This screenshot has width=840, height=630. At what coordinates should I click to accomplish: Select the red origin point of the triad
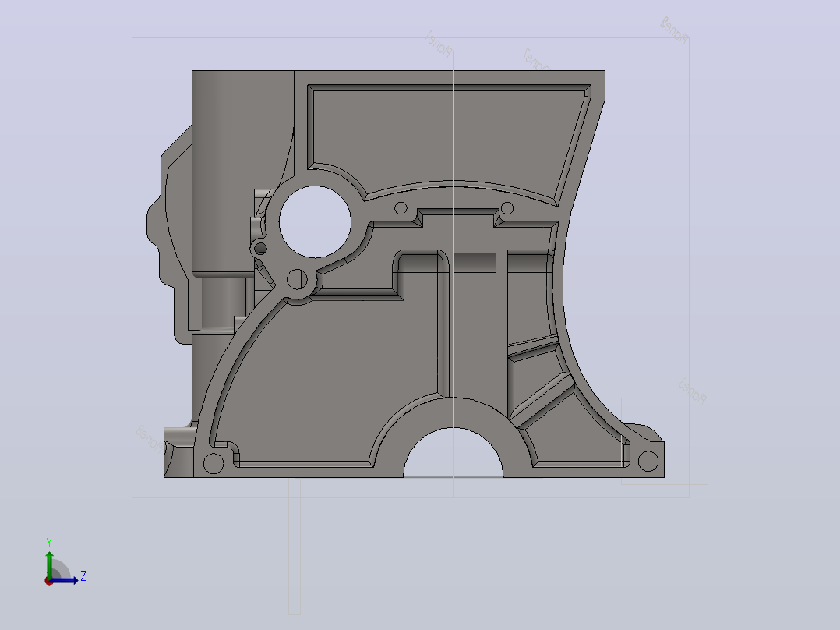click(49, 581)
